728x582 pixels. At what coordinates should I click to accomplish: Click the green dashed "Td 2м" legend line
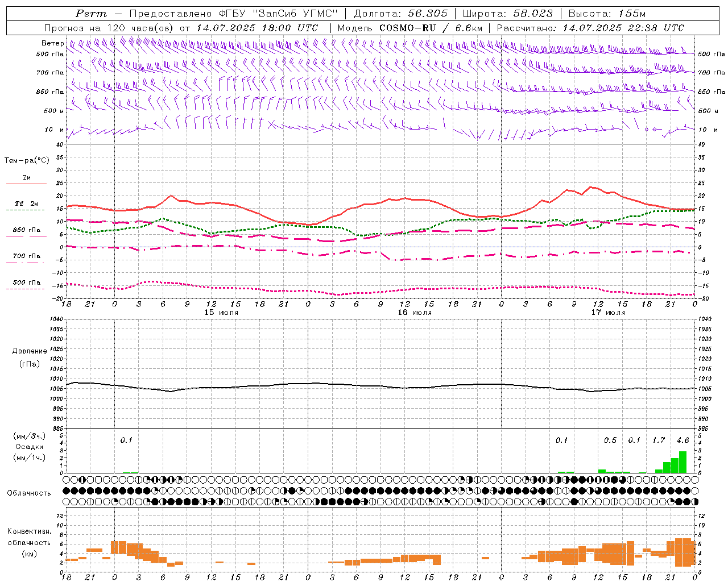pyautogui.click(x=25, y=210)
